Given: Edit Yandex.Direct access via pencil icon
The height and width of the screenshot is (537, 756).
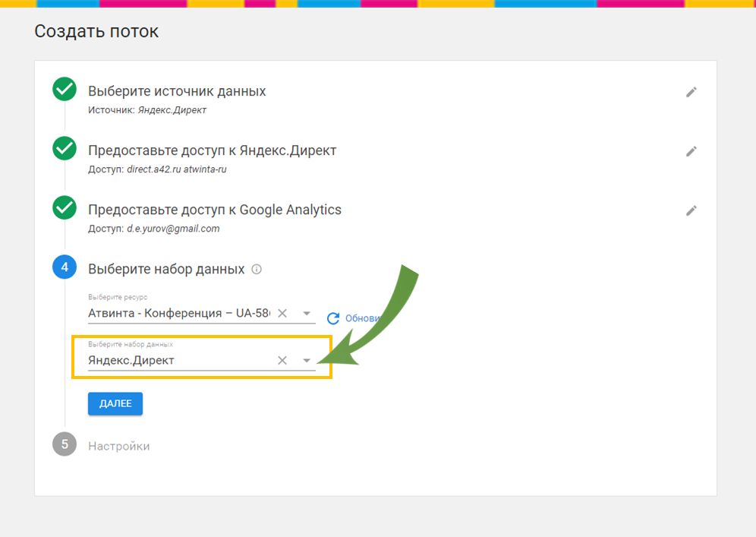Looking at the screenshot, I should click(691, 151).
